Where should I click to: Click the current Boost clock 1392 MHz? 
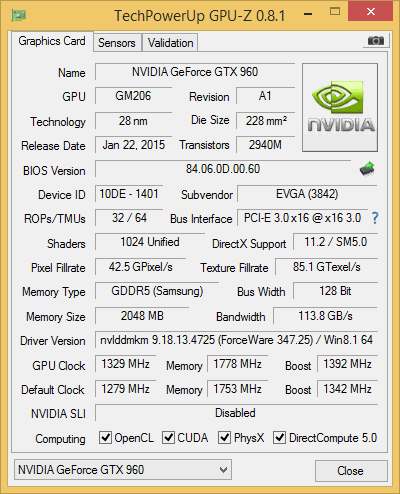coord(347,364)
